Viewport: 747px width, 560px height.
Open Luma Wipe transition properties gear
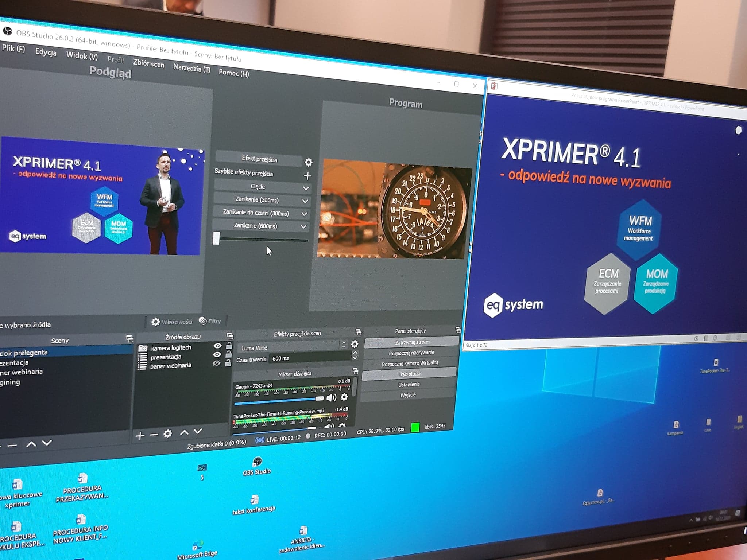pos(355,344)
